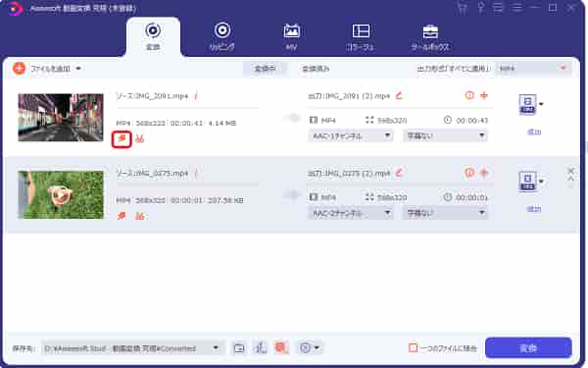
Task: Show media info for IMG_2091 (2).mp4 output
Action: point(469,95)
